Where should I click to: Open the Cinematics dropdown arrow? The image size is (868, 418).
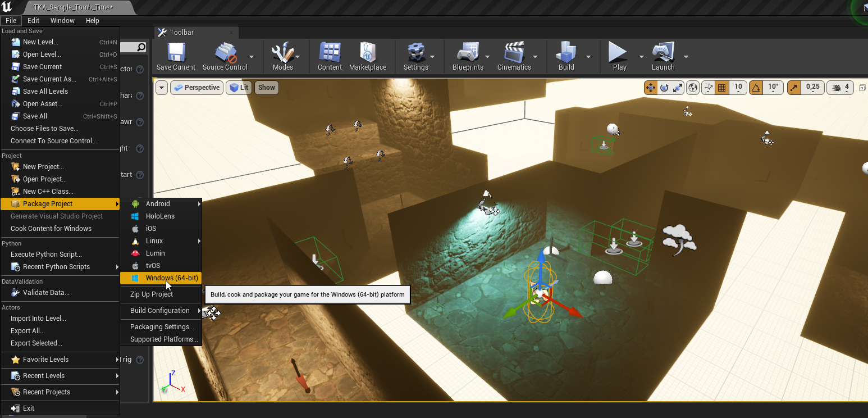[535, 57]
